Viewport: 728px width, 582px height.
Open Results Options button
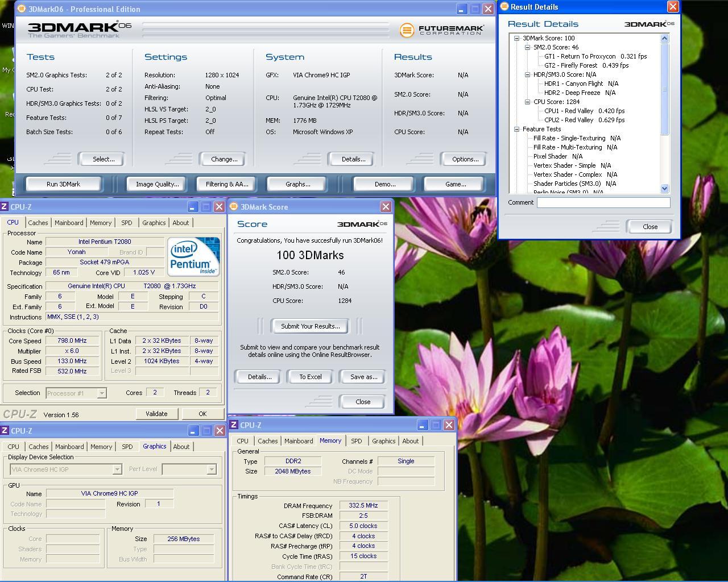click(465, 159)
